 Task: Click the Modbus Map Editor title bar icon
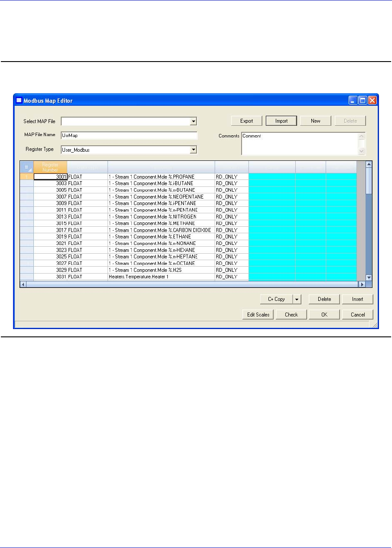19,100
